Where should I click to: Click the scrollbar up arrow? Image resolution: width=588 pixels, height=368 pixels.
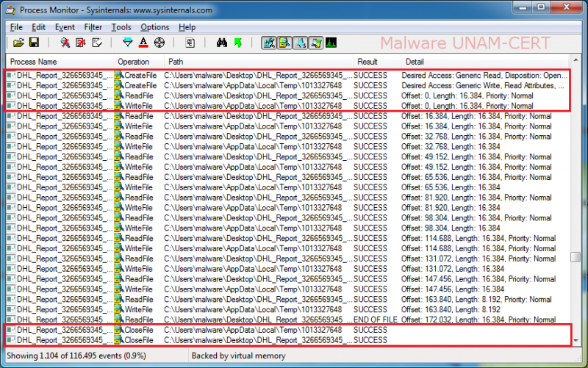[576, 60]
